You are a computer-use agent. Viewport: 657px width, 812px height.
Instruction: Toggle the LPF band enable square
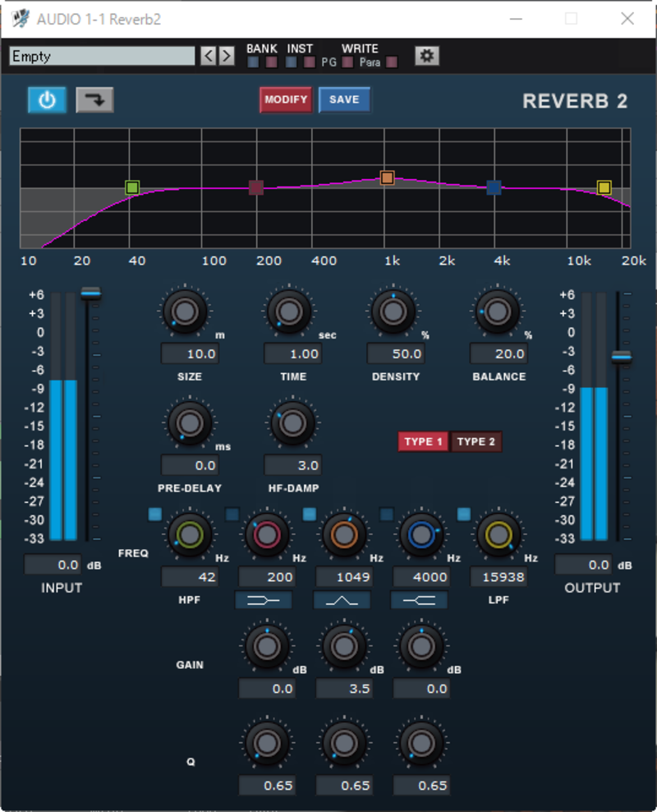(464, 514)
